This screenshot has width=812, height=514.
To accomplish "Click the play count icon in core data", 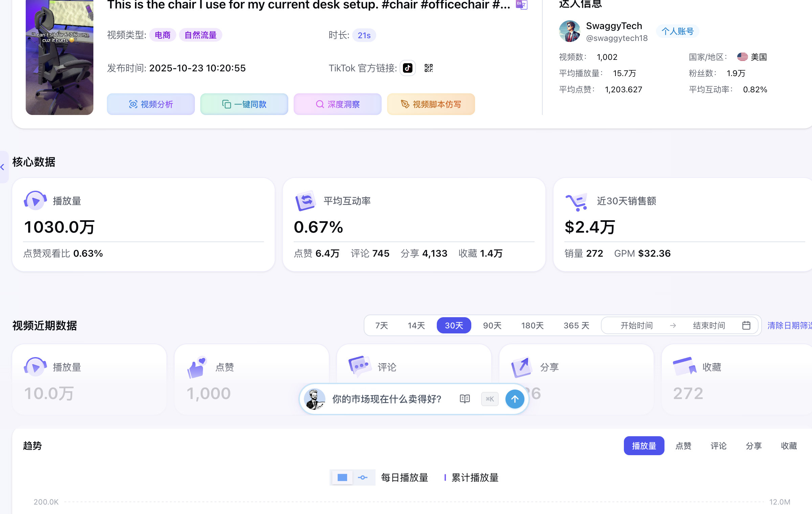I will (x=35, y=201).
